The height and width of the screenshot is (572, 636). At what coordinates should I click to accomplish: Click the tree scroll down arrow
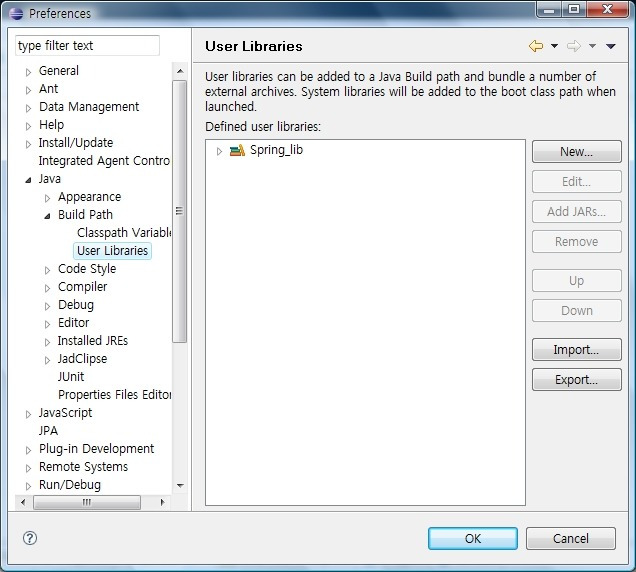tap(180, 485)
